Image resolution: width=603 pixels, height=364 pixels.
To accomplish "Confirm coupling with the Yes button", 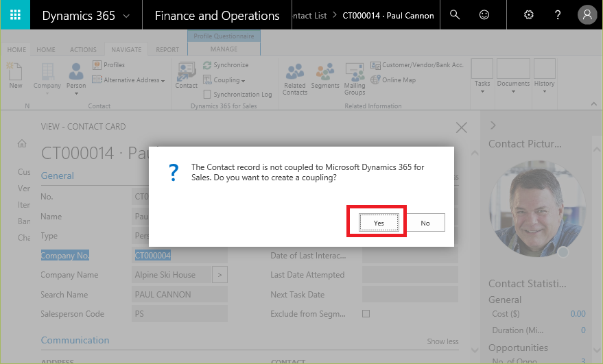I will coord(379,223).
